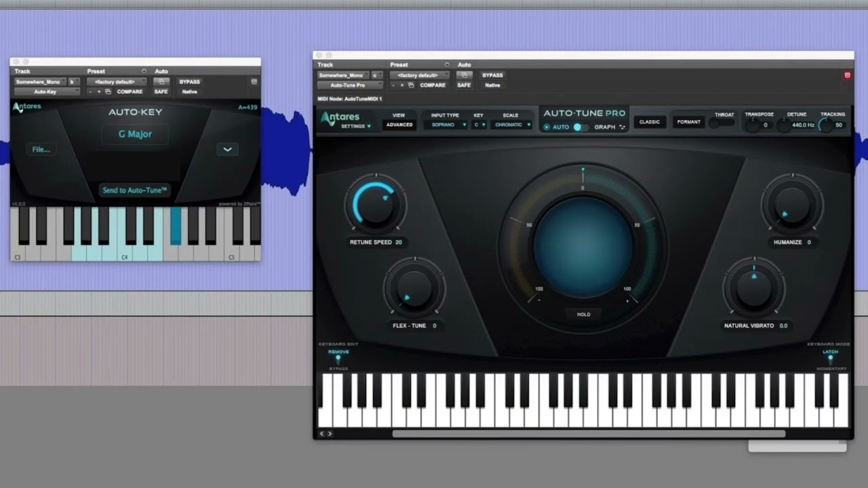This screenshot has width=868, height=488.
Task: Click the Native label in Auto-Tune Pro window
Action: 492,85
